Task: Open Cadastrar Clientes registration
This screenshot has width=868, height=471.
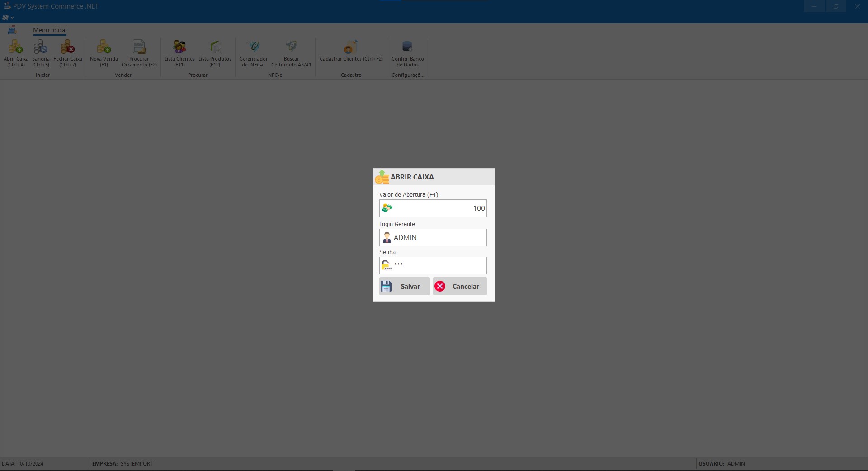Action: (x=351, y=47)
